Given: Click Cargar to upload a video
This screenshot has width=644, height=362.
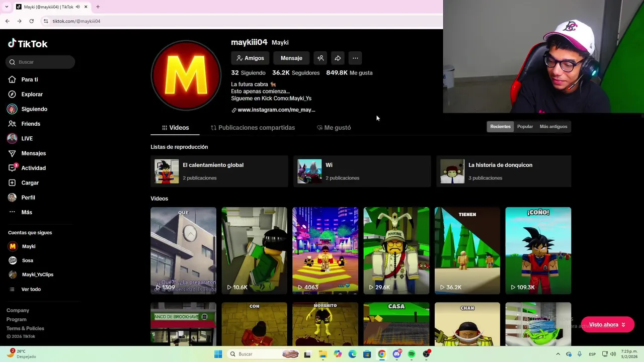Looking at the screenshot, I should pyautogui.click(x=30, y=183).
